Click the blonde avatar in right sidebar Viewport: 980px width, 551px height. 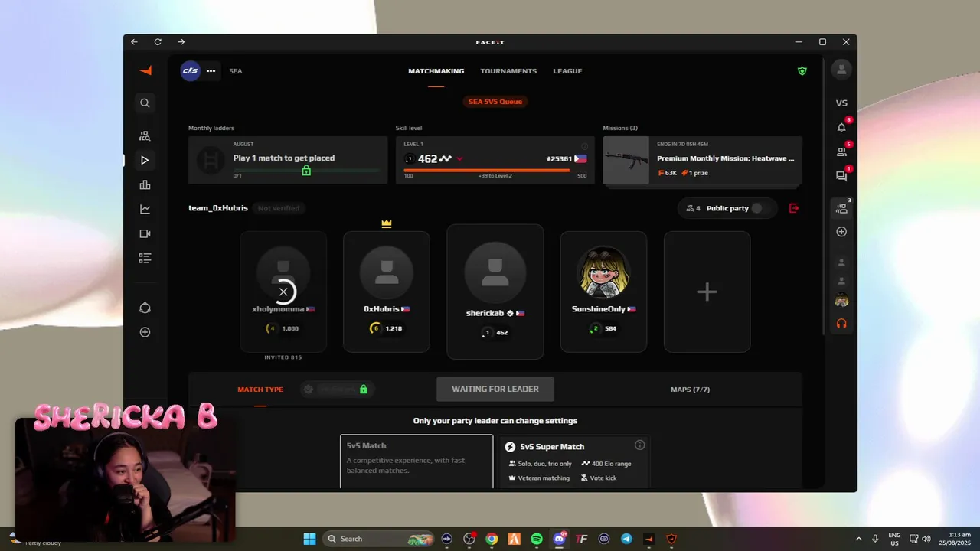point(841,301)
